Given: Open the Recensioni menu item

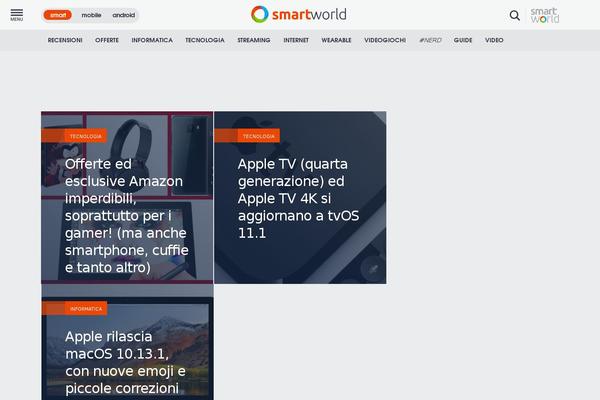Looking at the screenshot, I should (65, 40).
